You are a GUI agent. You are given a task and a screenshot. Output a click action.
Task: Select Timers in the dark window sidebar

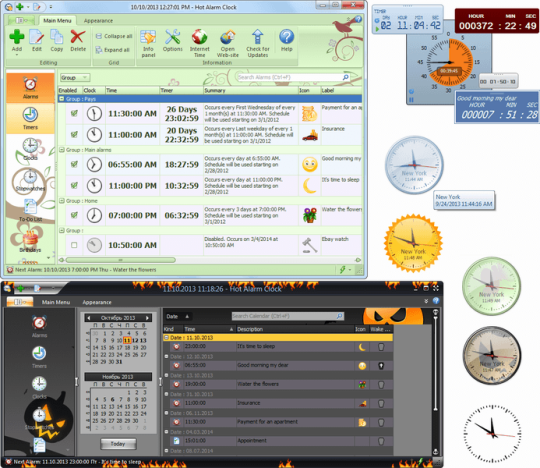point(39,357)
